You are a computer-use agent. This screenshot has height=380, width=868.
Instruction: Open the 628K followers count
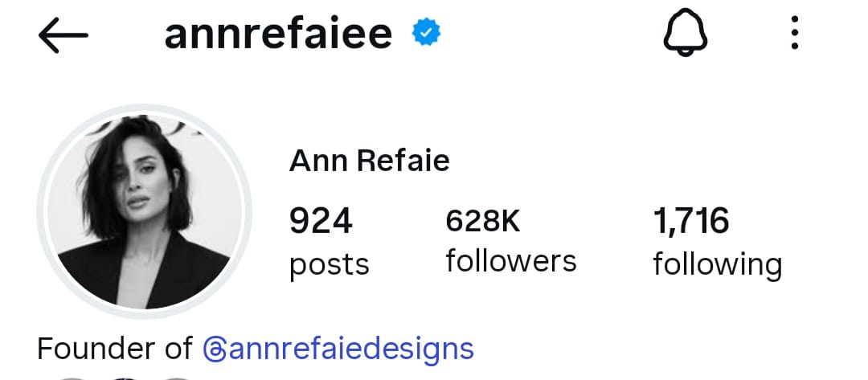483,221
